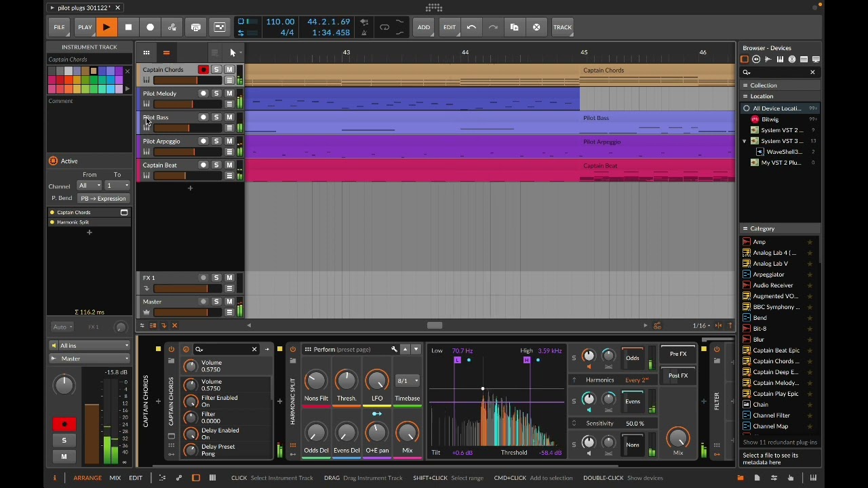Clear the device parameter search field

[254, 349]
